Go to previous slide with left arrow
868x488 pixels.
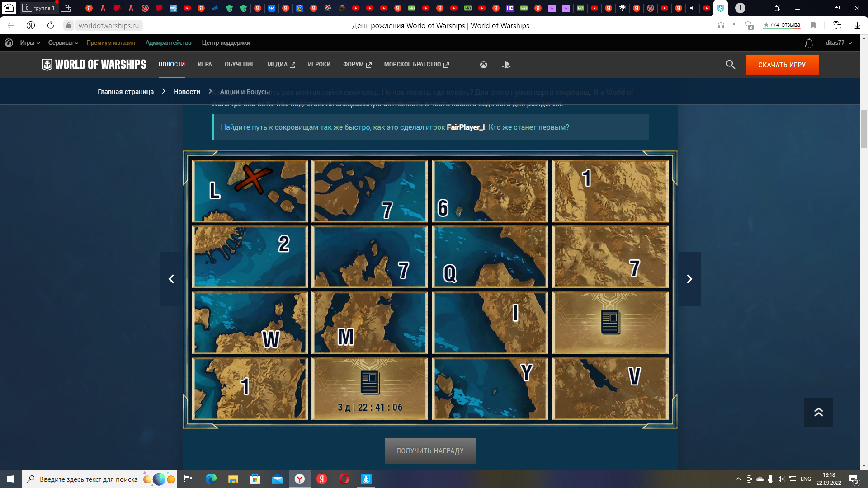click(171, 279)
